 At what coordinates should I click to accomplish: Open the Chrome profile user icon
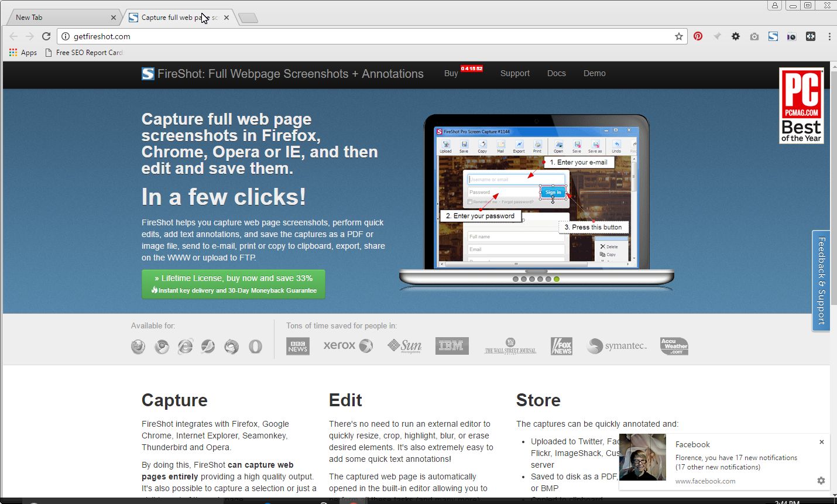coord(775,5)
